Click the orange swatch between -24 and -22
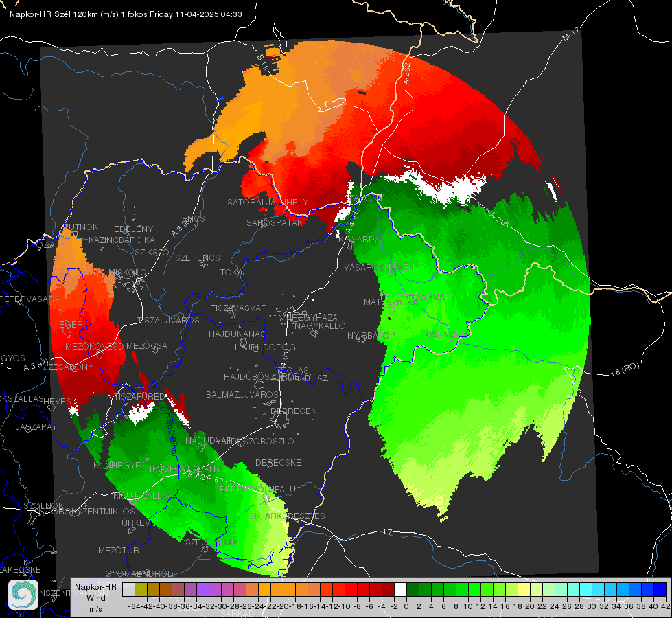This screenshot has height=618, width=672. tap(264, 589)
